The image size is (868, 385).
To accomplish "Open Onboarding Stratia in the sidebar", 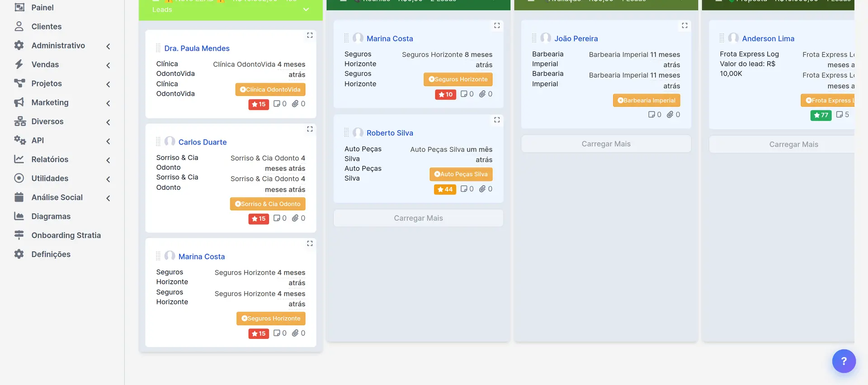I will pos(66,235).
